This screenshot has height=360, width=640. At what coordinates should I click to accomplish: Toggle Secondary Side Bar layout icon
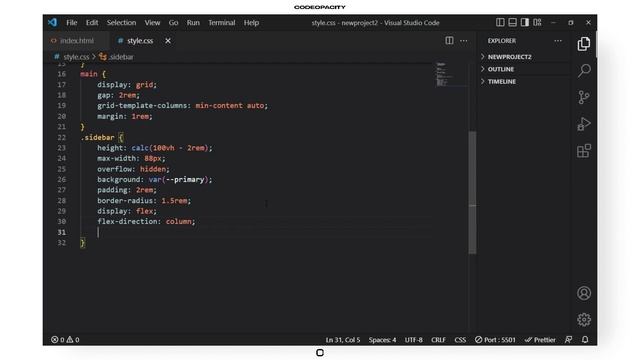click(525, 22)
